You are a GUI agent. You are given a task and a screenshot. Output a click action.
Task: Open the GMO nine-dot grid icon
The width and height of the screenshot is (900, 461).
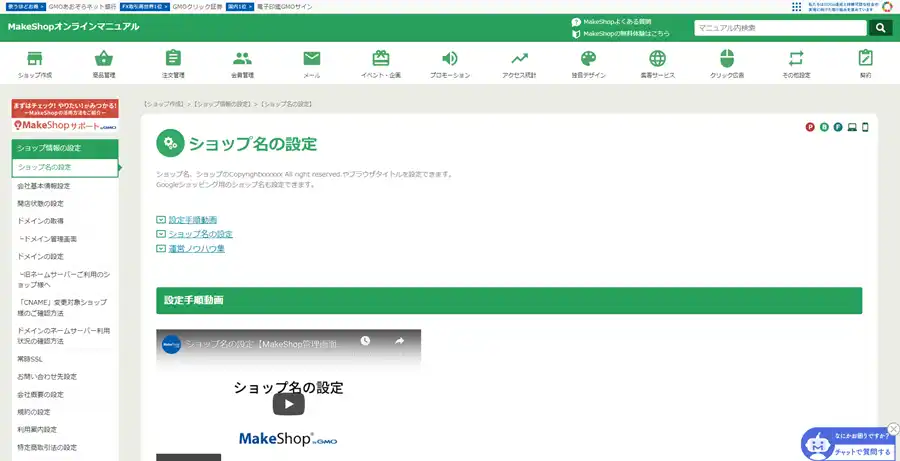tap(797, 6)
